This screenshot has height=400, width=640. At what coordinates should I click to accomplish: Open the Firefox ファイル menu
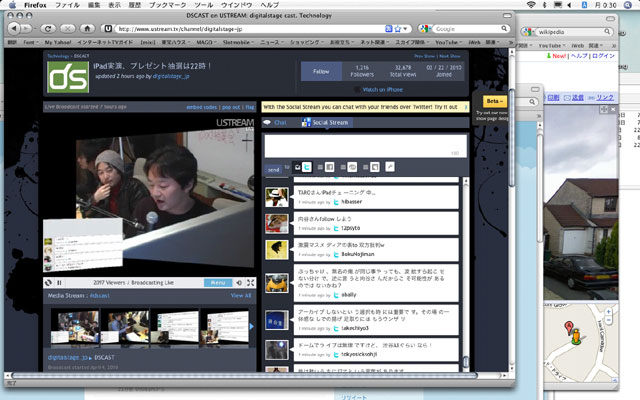[68, 5]
